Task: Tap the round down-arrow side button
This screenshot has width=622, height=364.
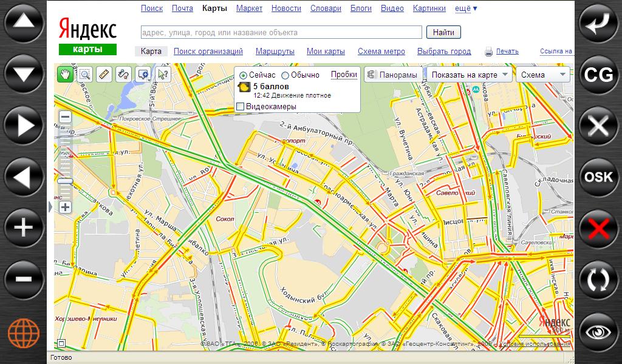Action: [24, 74]
